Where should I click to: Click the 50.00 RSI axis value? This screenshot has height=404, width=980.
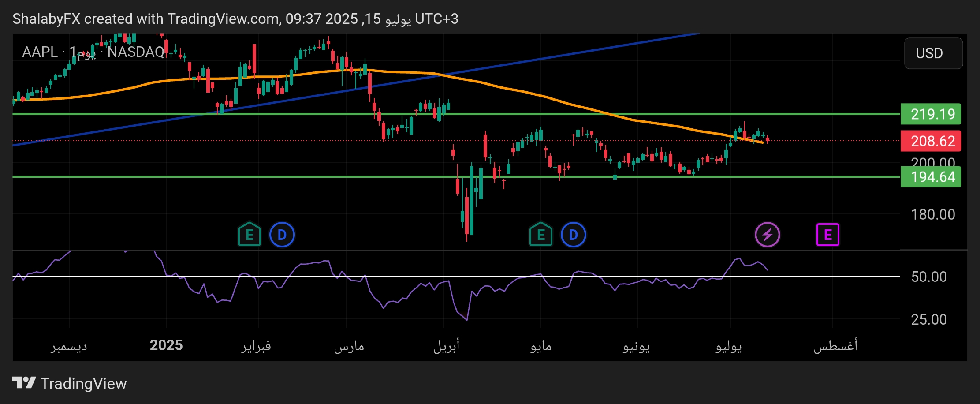coord(929,277)
